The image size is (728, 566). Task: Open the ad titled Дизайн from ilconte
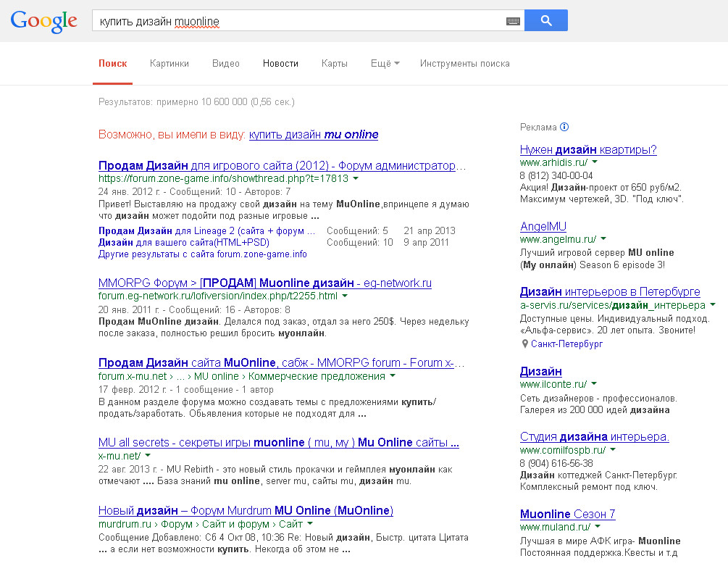[x=541, y=372]
